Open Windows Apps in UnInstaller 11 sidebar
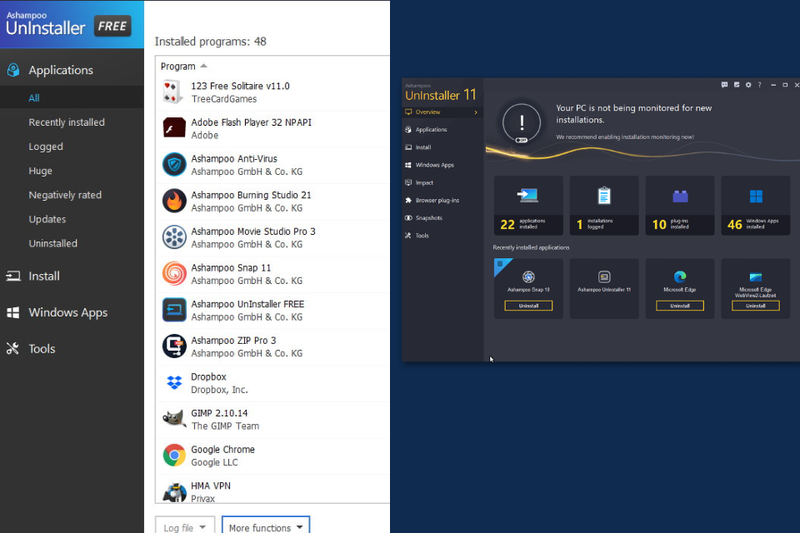 [x=434, y=165]
